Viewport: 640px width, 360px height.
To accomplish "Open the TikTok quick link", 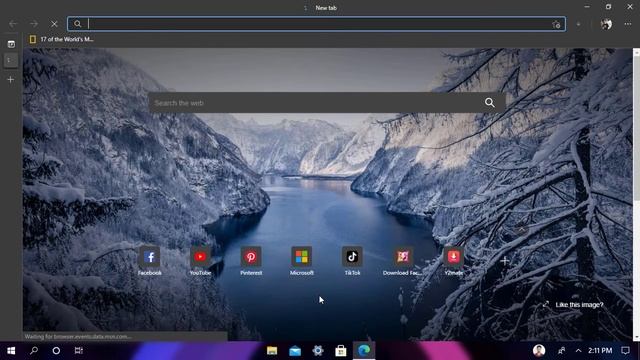I will (352, 261).
